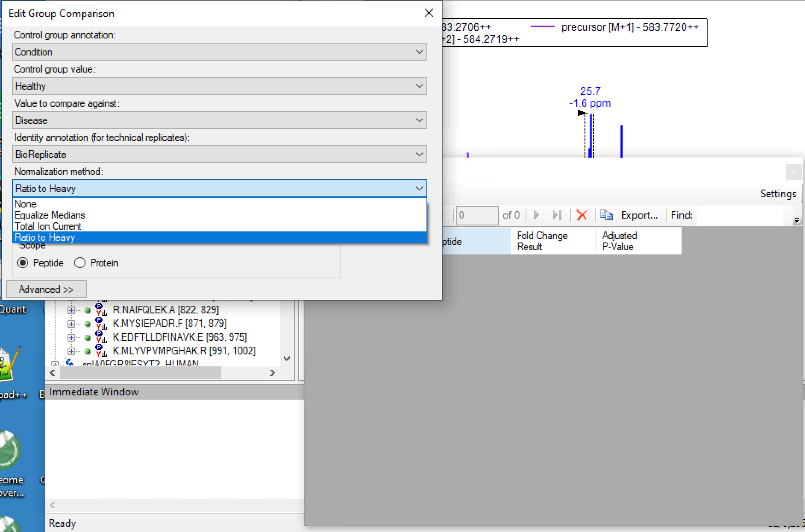The height and width of the screenshot is (532, 805).
Task: Go to next page in results grid
Action: tap(537, 215)
